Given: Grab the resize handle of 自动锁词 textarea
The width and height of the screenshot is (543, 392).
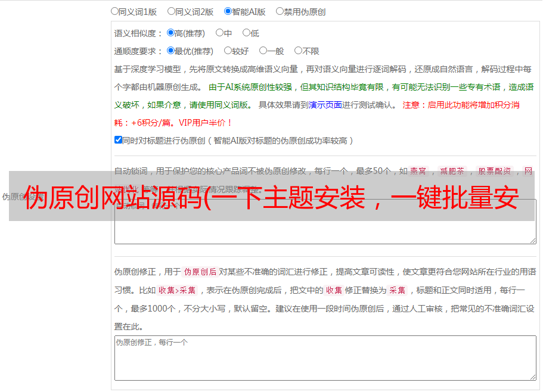Looking at the screenshot, I should click(x=533, y=241).
